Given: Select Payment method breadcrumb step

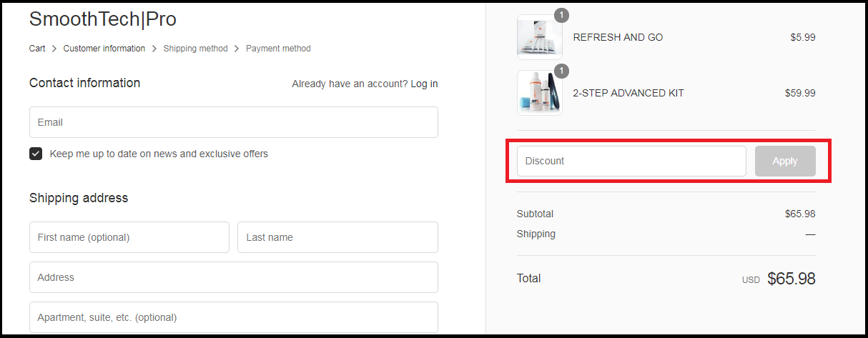Looking at the screenshot, I should tap(278, 49).
